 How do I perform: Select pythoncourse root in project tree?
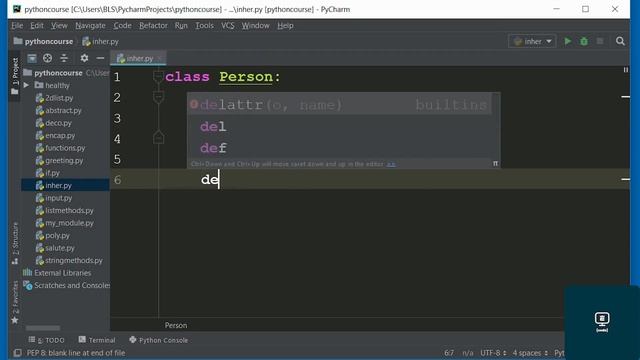[x=58, y=73]
